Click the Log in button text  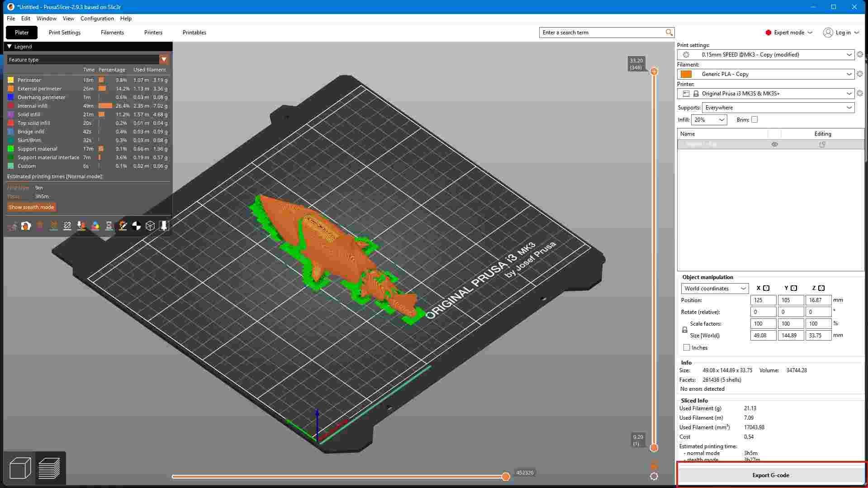click(843, 33)
